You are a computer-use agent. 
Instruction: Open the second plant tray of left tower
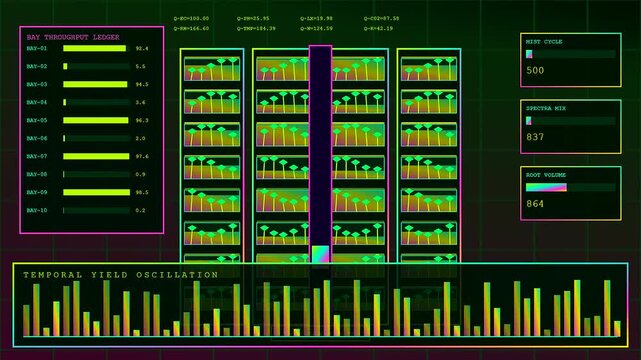tap(212, 101)
